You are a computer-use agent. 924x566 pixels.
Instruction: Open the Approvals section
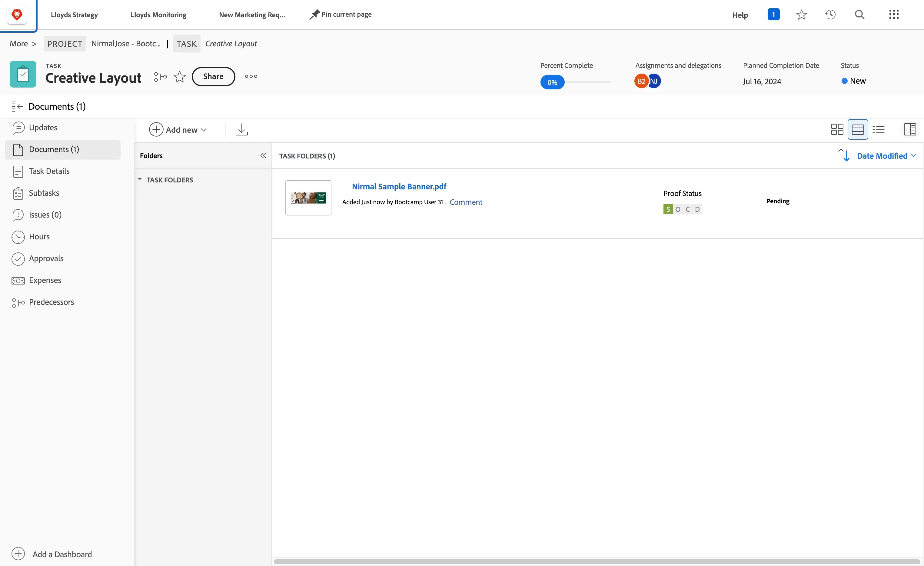point(63,259)
